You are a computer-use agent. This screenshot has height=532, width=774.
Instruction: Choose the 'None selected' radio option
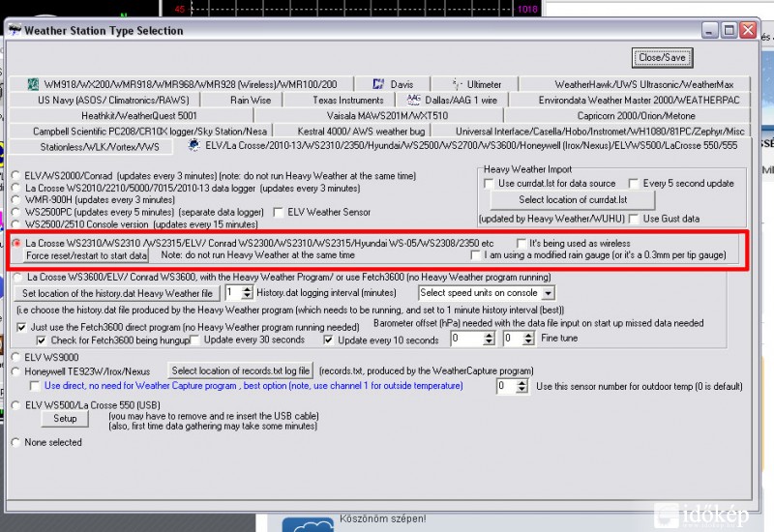click(x=15, y=442)
